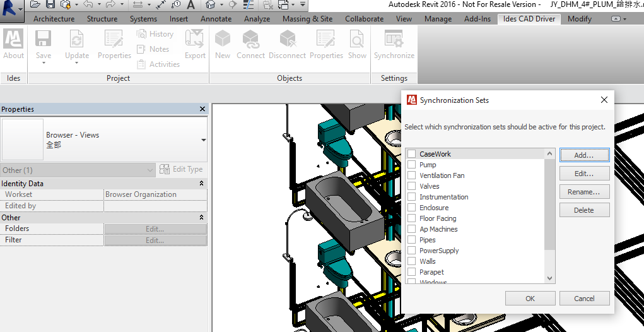Open the Browser - Views type selector dropdown

coord(203,140)
